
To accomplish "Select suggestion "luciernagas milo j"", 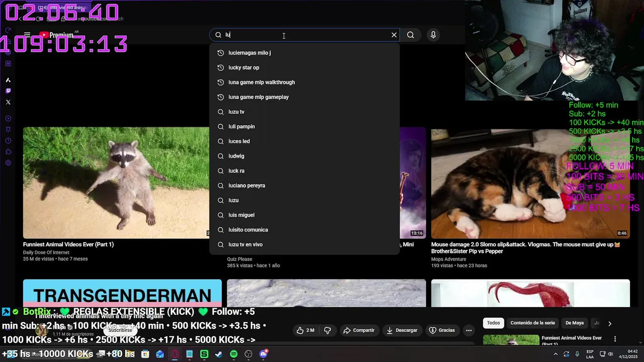I will [304, 53].
